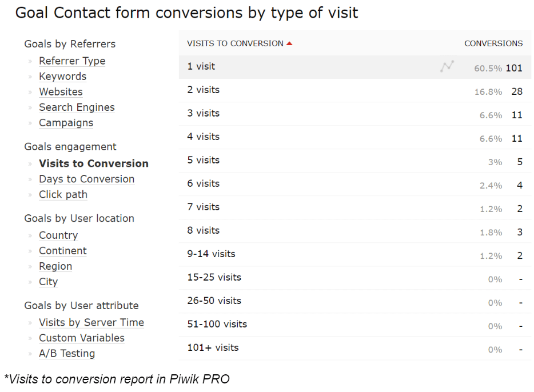View goals by Country
The image size is (534, 392).
(x=58, y=235)
